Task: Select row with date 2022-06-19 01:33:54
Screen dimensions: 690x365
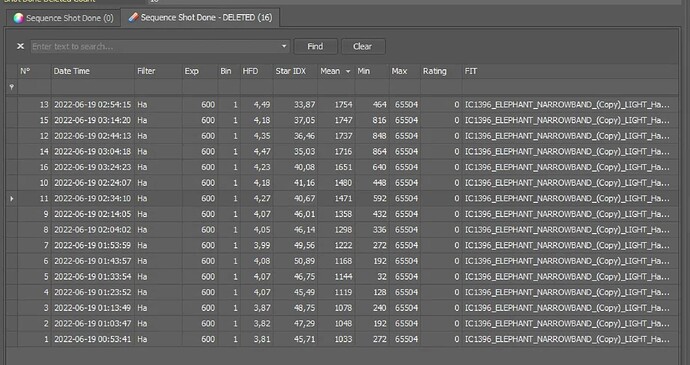Action: coord(342,277)
